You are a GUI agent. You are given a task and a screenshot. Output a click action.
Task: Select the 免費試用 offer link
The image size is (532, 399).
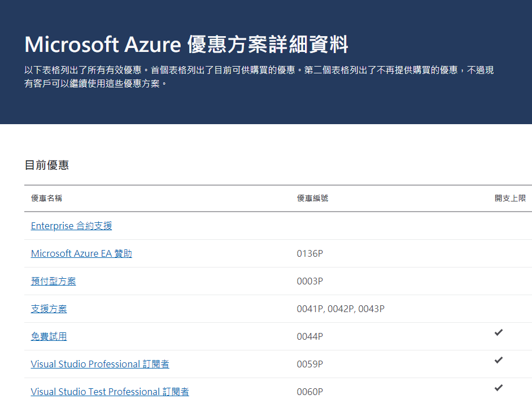[x=49, y=336]
